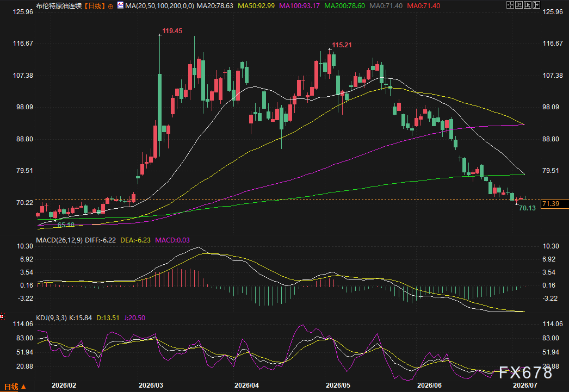Screen dimensions: 569x392
Task: Click the MA200:78.60 green legend value
Action: point(344,6)
